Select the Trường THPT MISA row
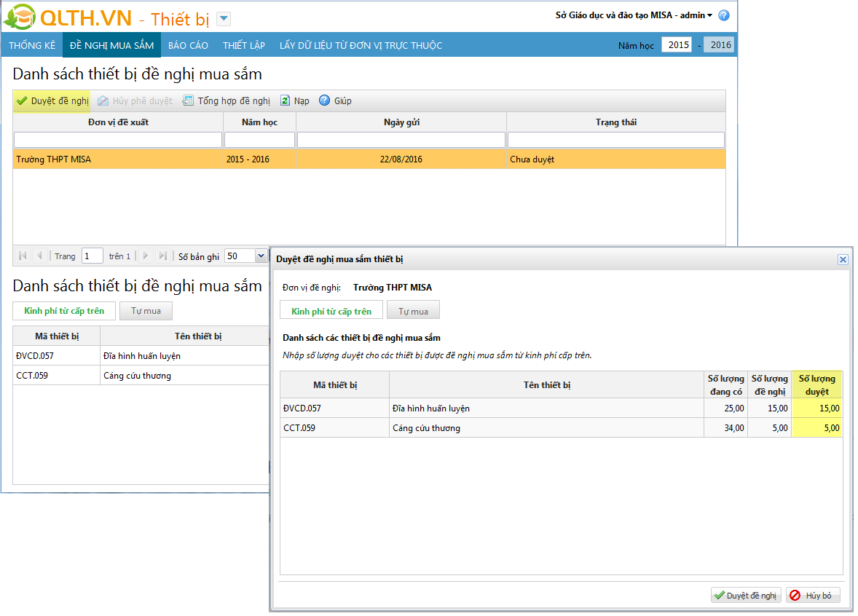This screenshot has width=858, height=616. (x=117, y=159)
